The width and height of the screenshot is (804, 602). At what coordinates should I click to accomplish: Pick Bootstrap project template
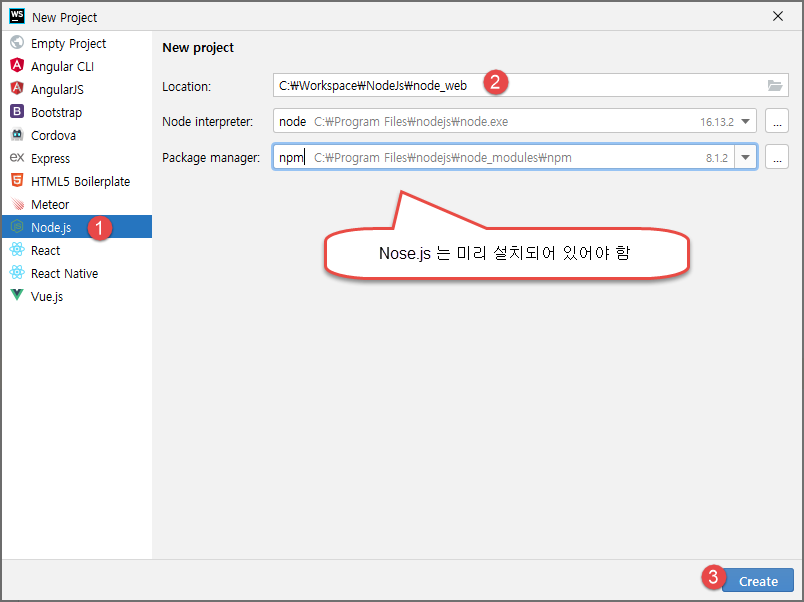click(x=77, y=112)
